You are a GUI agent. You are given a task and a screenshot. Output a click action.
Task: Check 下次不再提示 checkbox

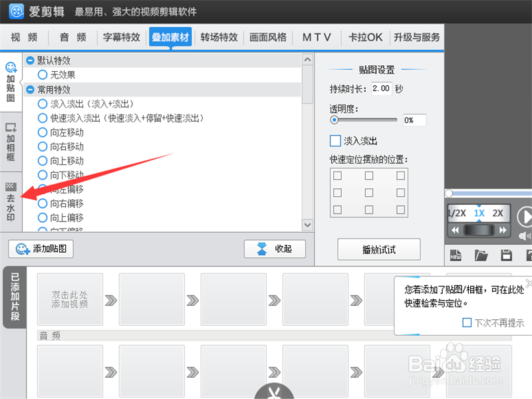[x=467, y=323]
